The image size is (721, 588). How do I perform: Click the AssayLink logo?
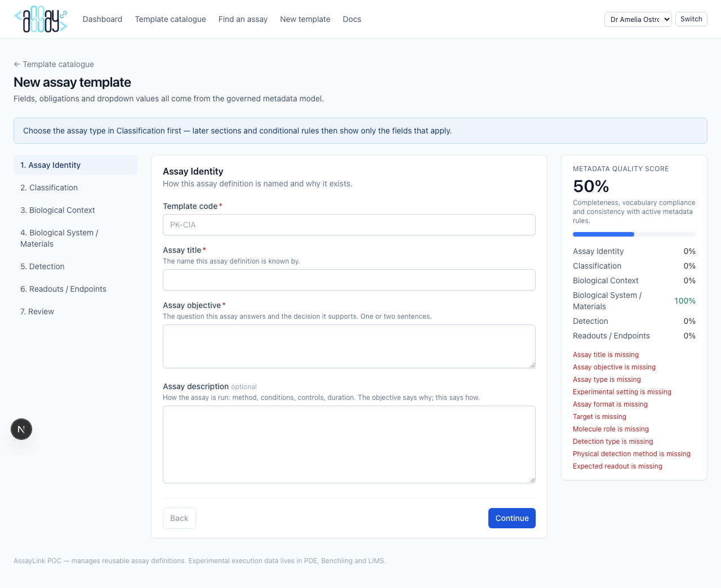tap(41, 19)
